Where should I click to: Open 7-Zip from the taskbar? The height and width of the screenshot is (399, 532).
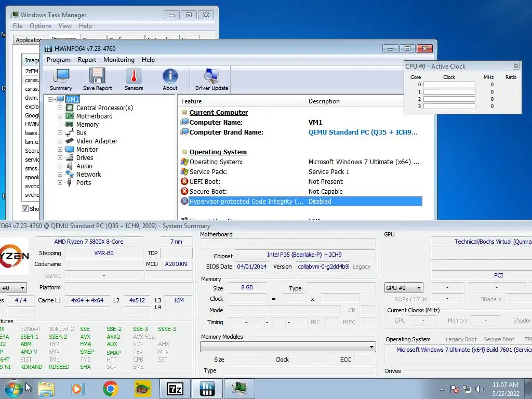(x=175, y=389)
